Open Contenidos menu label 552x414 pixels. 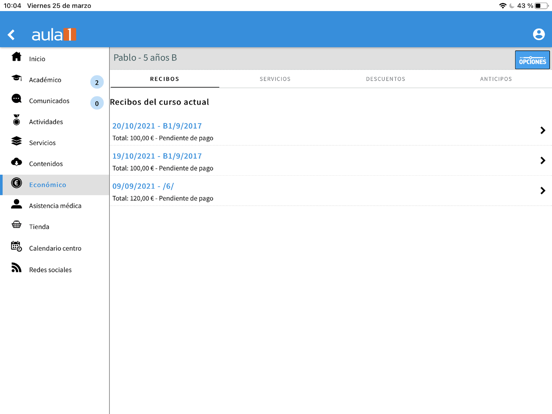point(46,164)
